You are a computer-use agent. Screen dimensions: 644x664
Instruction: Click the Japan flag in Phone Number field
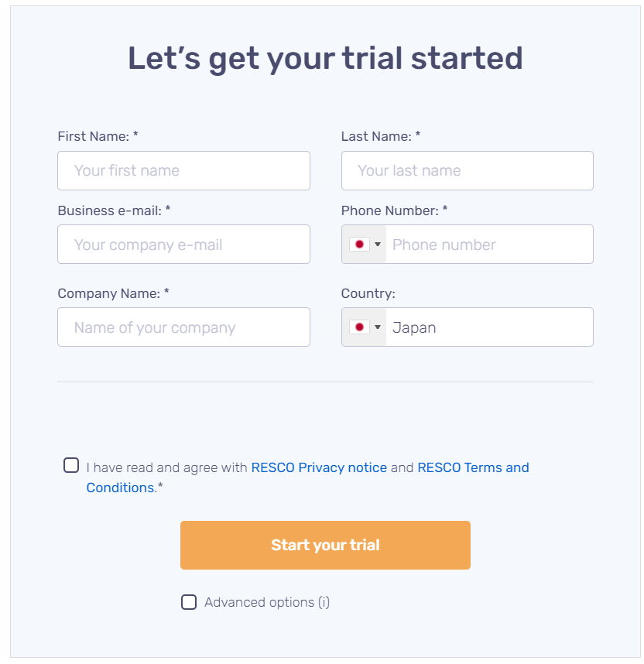coord(358,245)
